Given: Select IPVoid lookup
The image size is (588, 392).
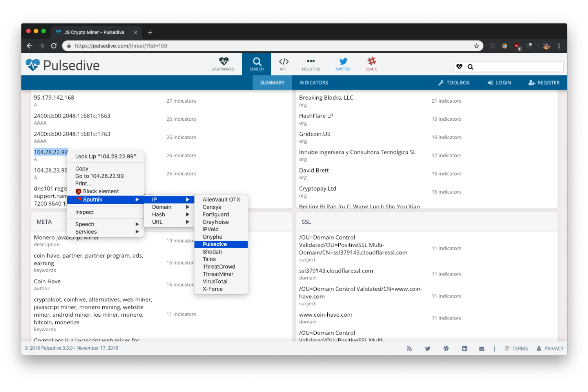Looking at the screenshot, I should point(221,229).
